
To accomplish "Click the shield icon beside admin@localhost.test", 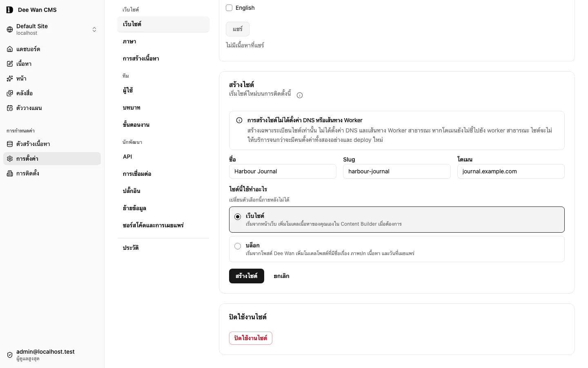I will coord(10,355).
